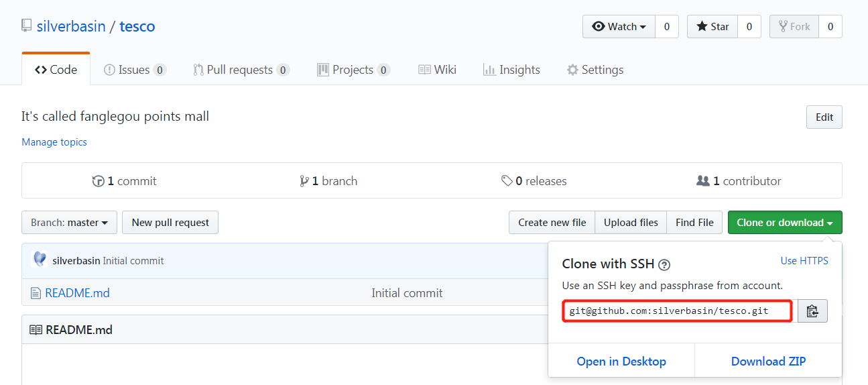Click the watchers count 0 next to Watch
Screen dimensions: 868x385
pos(666,27)
